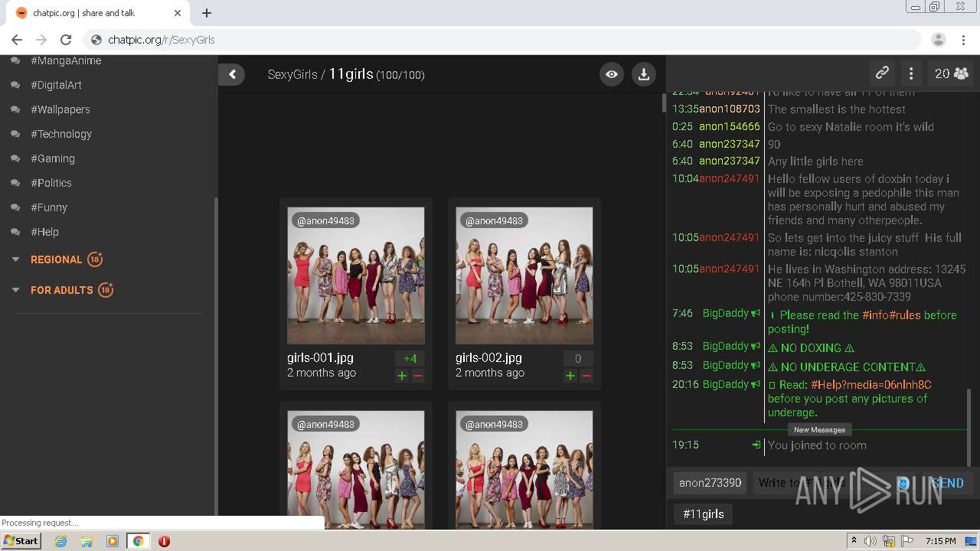Open #Wallpapers room

coord(60,109)
